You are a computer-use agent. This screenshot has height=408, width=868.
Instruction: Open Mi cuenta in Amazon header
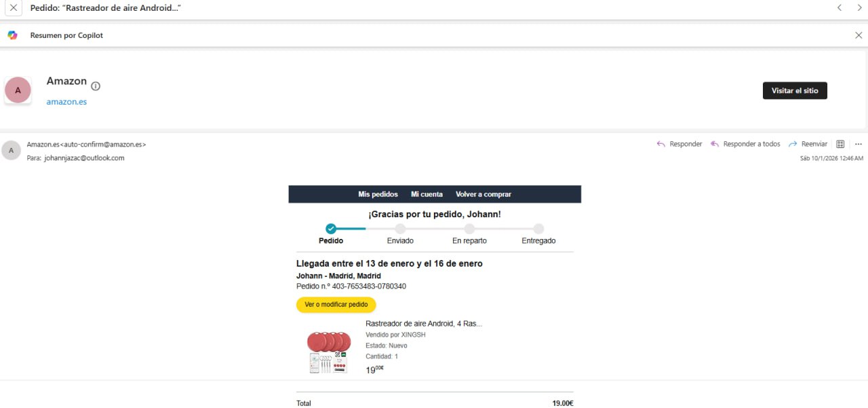tap(427, 194)
